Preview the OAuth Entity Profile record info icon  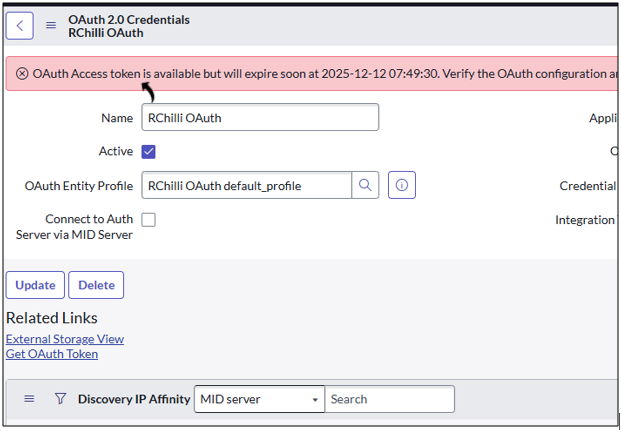[x=402, y=185]
